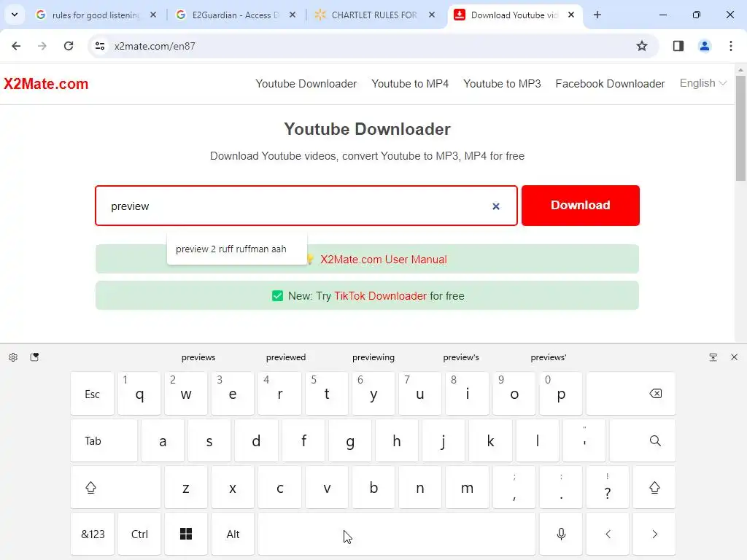
Task: Open a new browser tab
Action: [x=597, y=15]
